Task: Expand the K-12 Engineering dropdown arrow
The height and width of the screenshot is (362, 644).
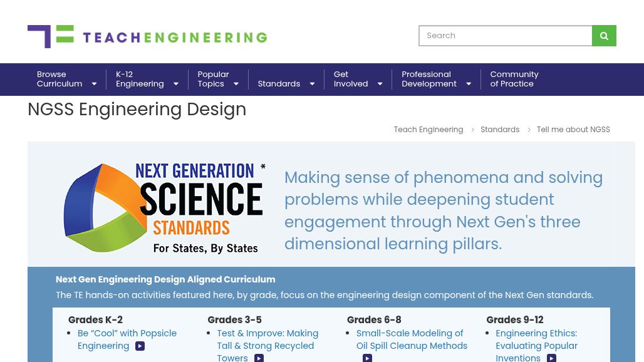Action: 176,84
